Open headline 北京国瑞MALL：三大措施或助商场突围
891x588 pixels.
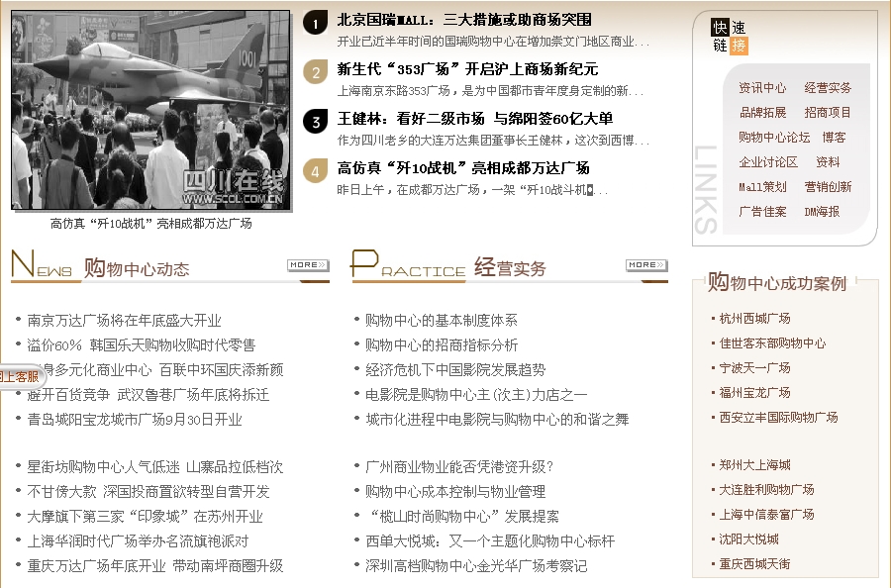pyautogui.click(x=464, y=20)
